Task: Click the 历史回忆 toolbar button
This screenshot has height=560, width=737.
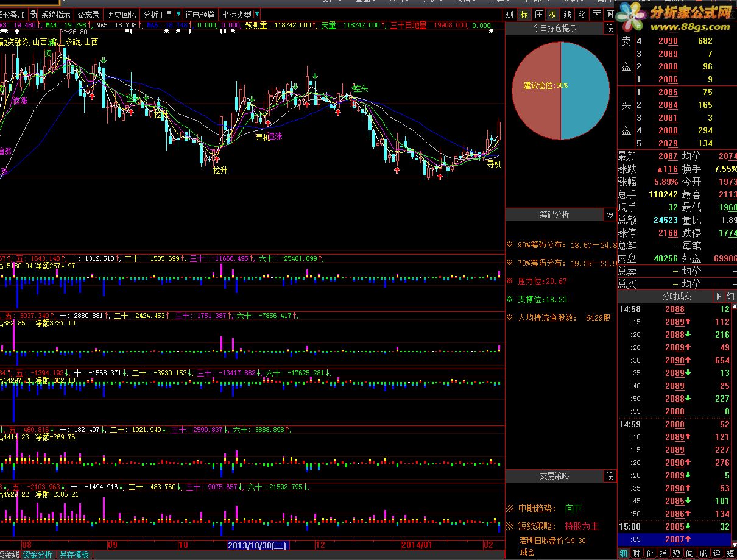Action: click(x=121, y=15)
